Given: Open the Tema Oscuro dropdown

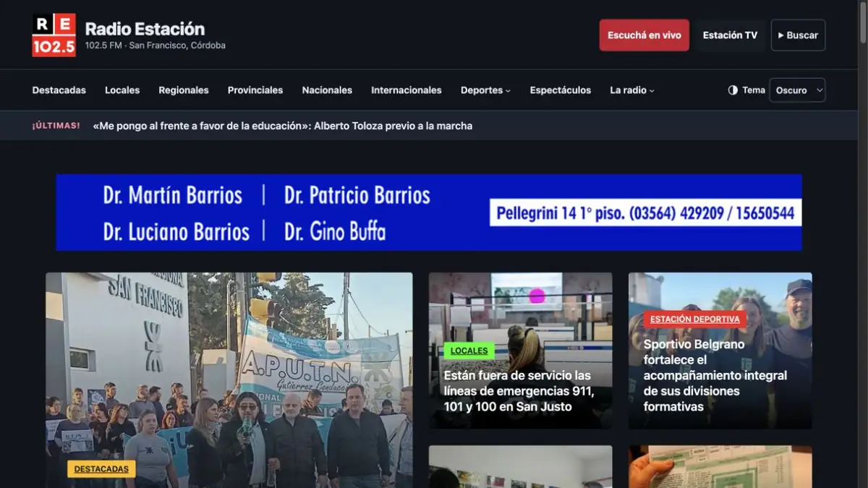Looking at the screenshot, I should (797, 90).
